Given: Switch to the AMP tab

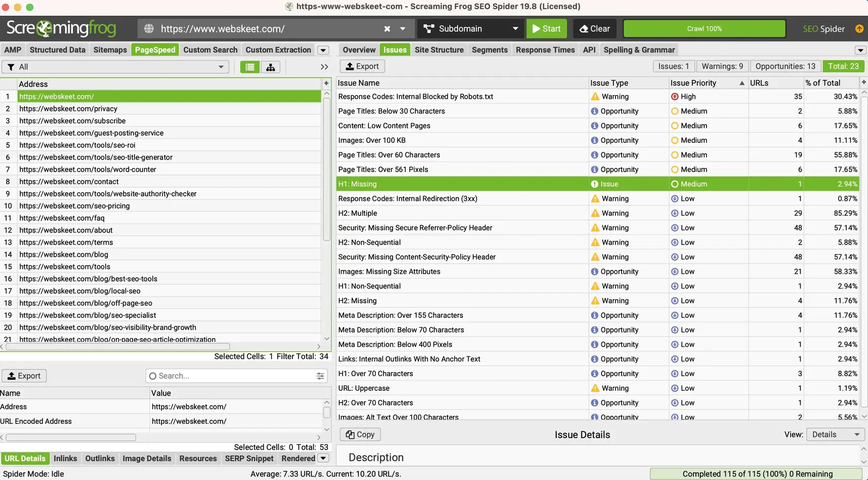Looking at the screenshot, I should pos(13,50).
